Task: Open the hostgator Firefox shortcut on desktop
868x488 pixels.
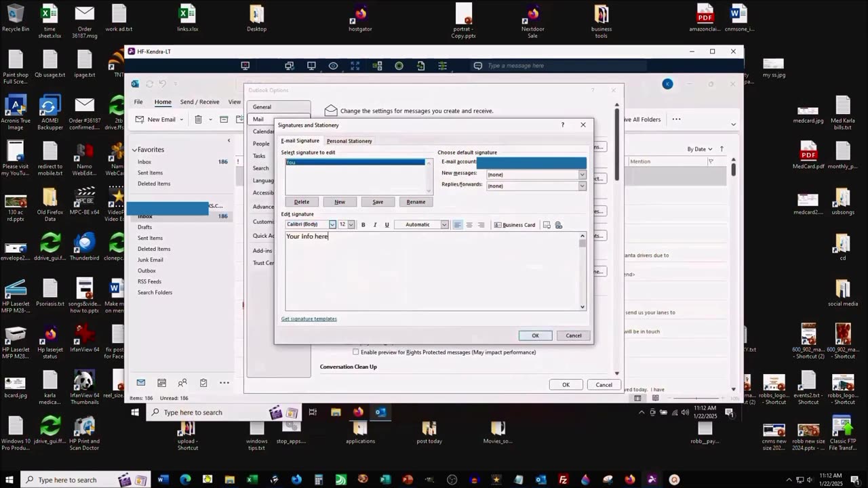Action: (x=360, y=18)
